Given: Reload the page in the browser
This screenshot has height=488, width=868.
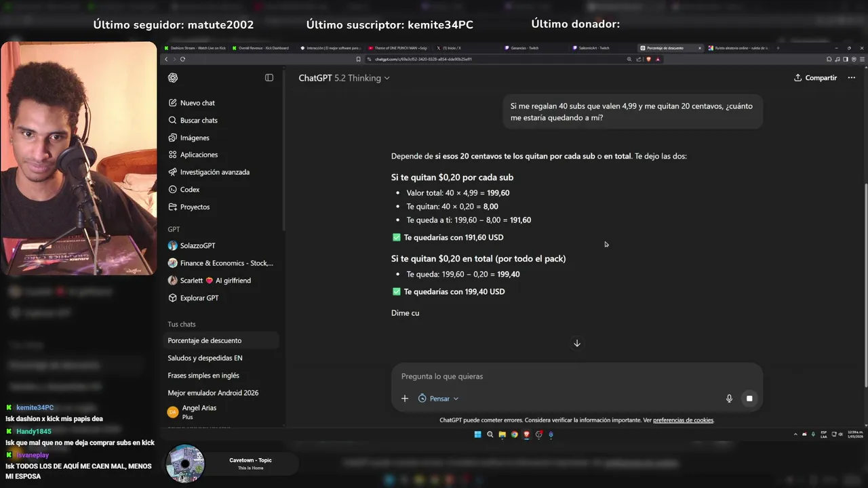Looking at the screenshot, I should (182, 59).
